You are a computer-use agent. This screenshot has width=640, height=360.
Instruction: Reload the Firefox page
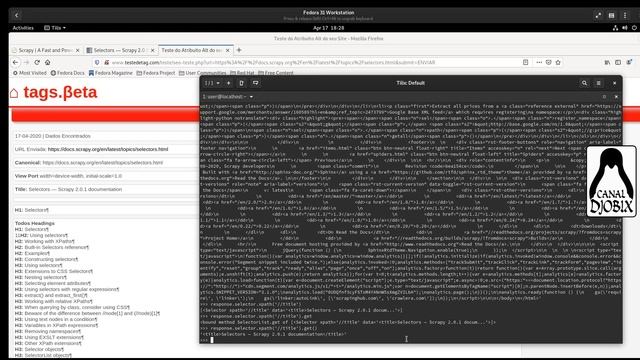37,62
